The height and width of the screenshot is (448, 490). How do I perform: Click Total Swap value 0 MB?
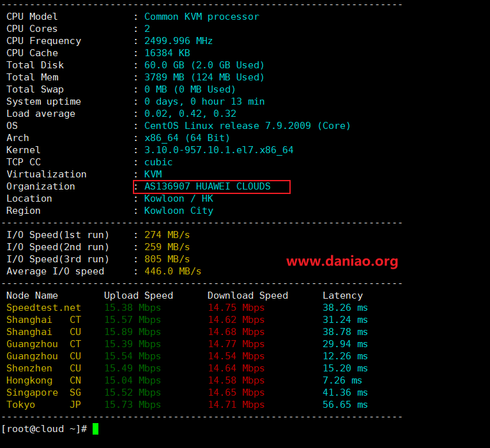(156, 89)
